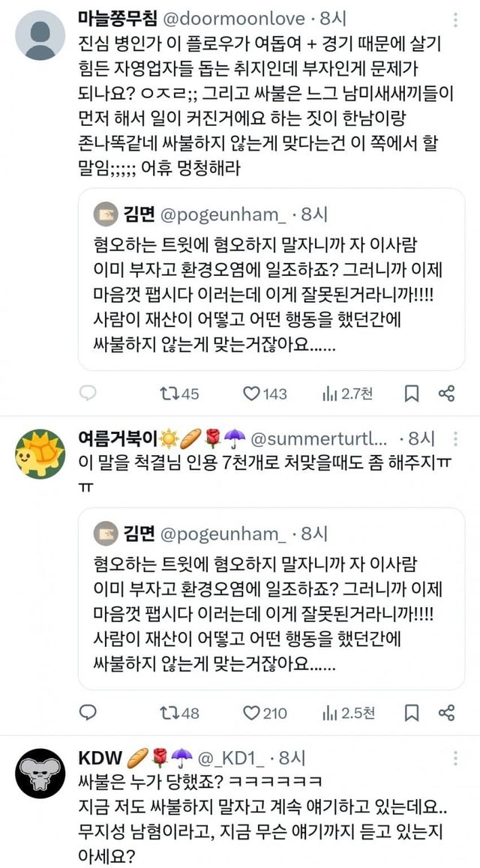Reply to the 마늘쫑무침 tweet
This screenshot has width=480, height=868.
point(88,393)
